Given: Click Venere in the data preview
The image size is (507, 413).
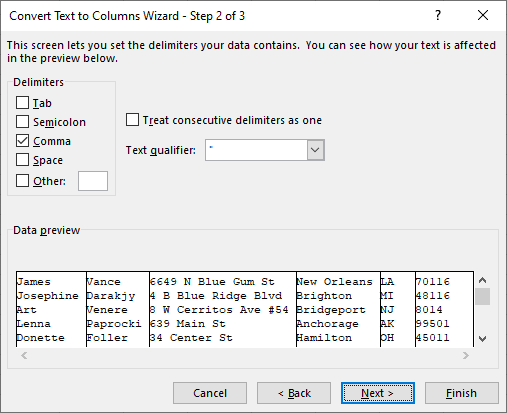Looking at the screenshot, I should point(107,310).
